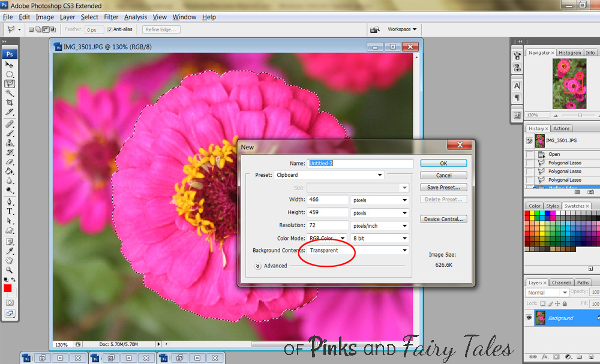Toggle the transparent pixels lock
The height and width of the screenshot is (364, 600).
click(x=542, y=303)
